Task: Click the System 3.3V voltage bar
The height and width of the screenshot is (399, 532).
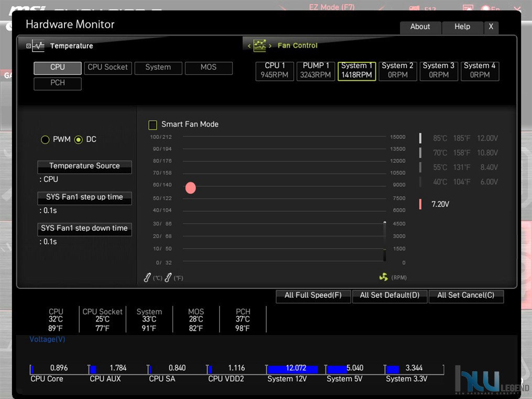Action: coord(393,369)
